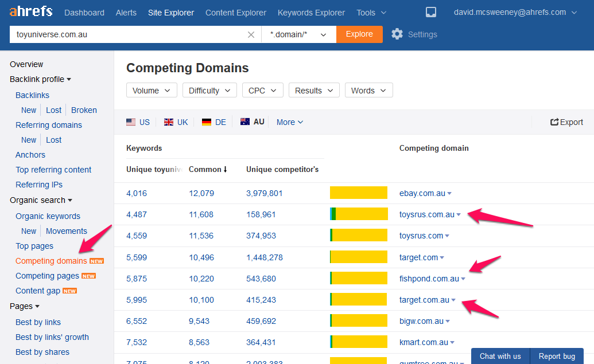The width and height of the screenshot is (594, 364).
Task: Collapse the Backlink profile sidebar section
Action: tap(40, 79)
